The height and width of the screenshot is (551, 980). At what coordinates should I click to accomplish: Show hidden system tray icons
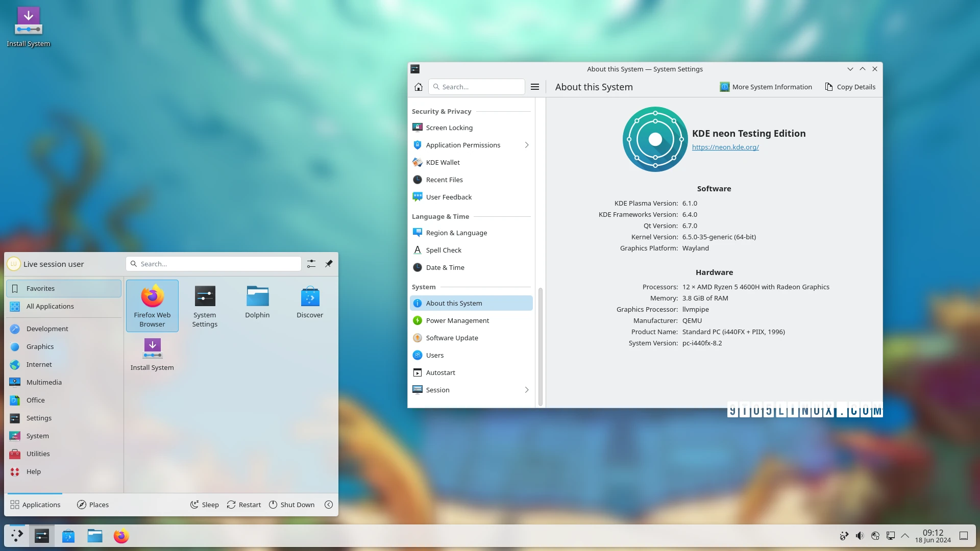(906, 536)
